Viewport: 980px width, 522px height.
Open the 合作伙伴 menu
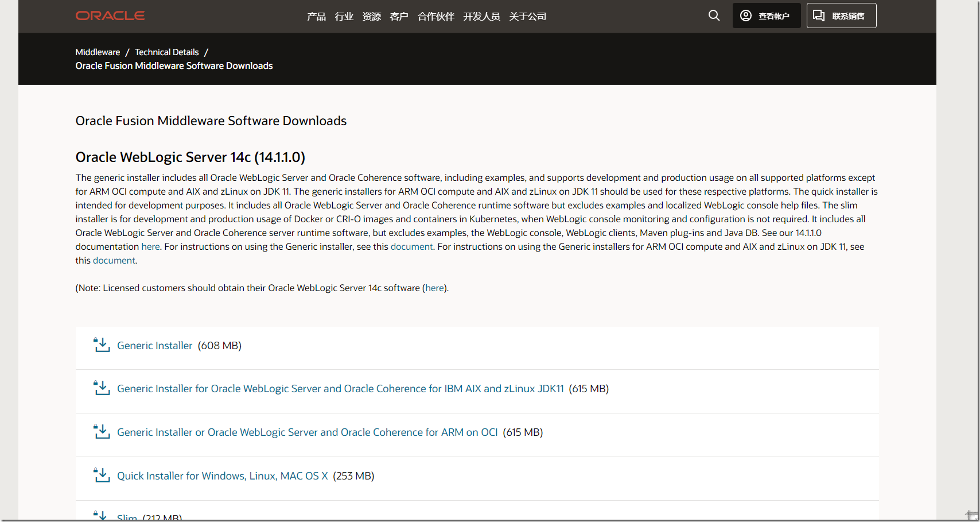[x=435, y=17]
